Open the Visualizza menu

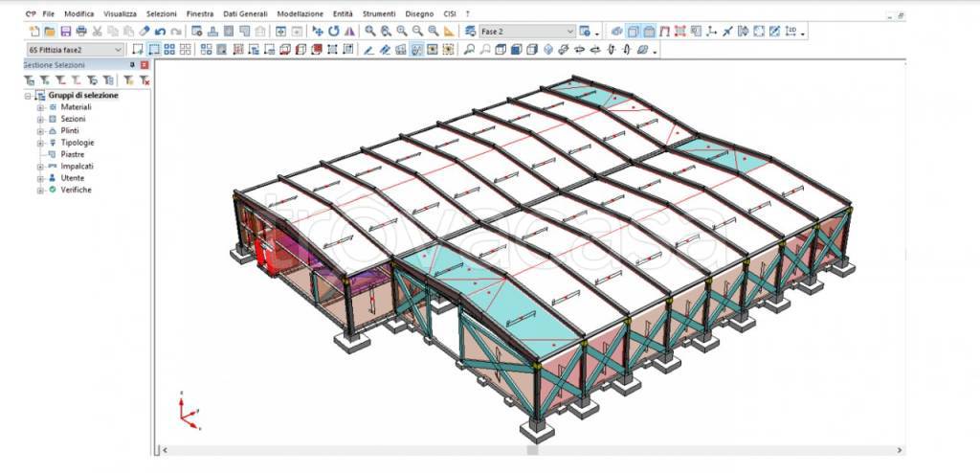pyautogui.click(x=120, y=13)
